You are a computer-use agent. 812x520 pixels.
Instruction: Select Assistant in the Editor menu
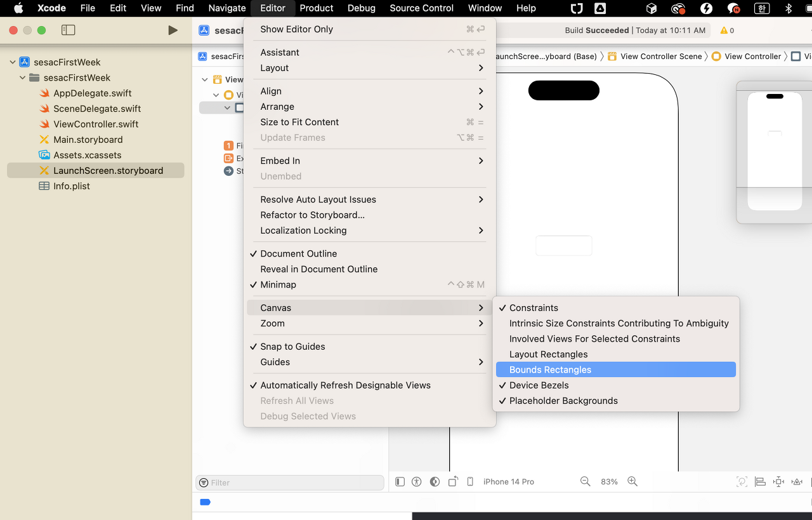[370, 52]
